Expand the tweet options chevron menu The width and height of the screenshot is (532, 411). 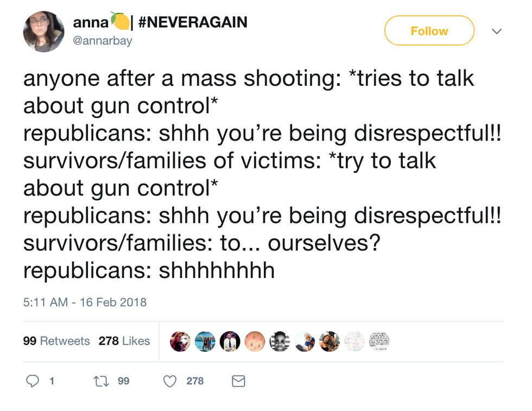[496, 31]
